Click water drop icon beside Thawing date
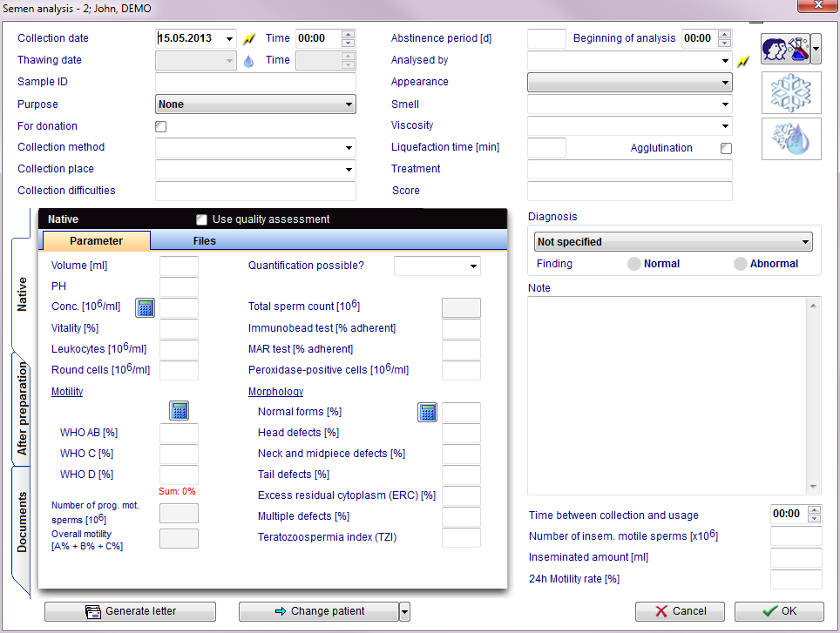 tap(248, 60)
